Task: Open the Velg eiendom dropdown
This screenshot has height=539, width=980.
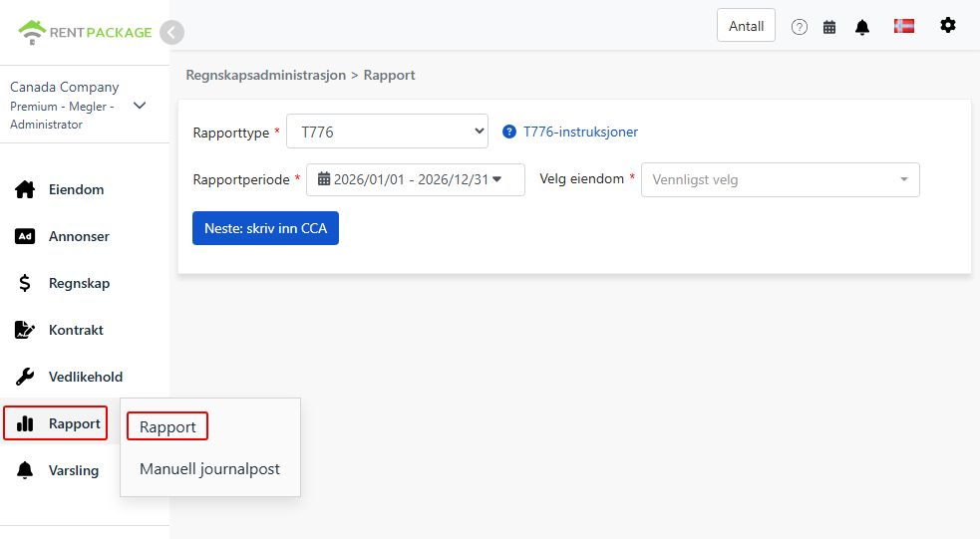Action: coord(780,180)
